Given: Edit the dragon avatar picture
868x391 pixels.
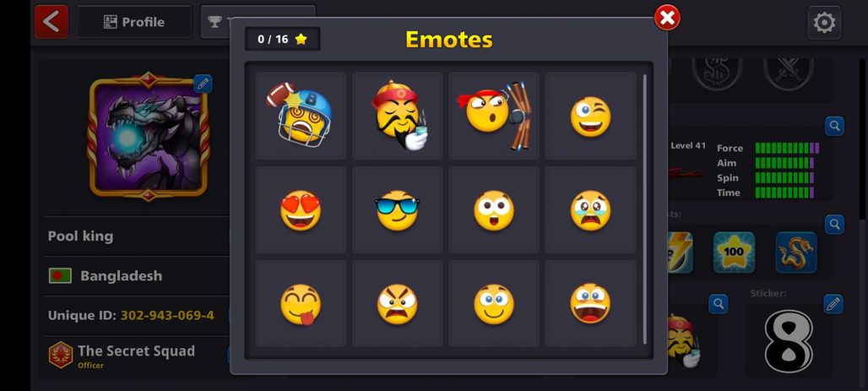Looking at the screenshot, I should [x=203, y=84].
